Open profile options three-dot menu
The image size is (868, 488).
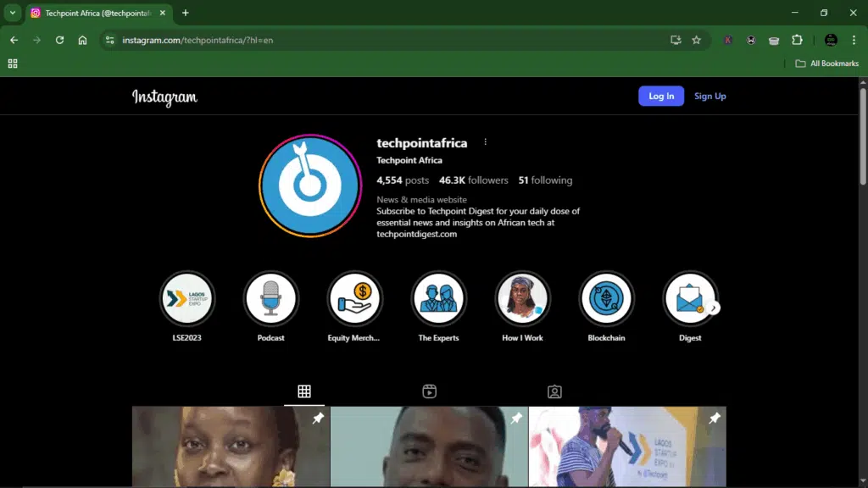point(485,142)
